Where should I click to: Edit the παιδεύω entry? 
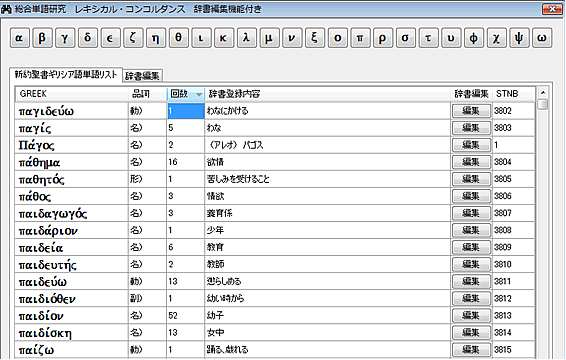[x=471, y=281]
